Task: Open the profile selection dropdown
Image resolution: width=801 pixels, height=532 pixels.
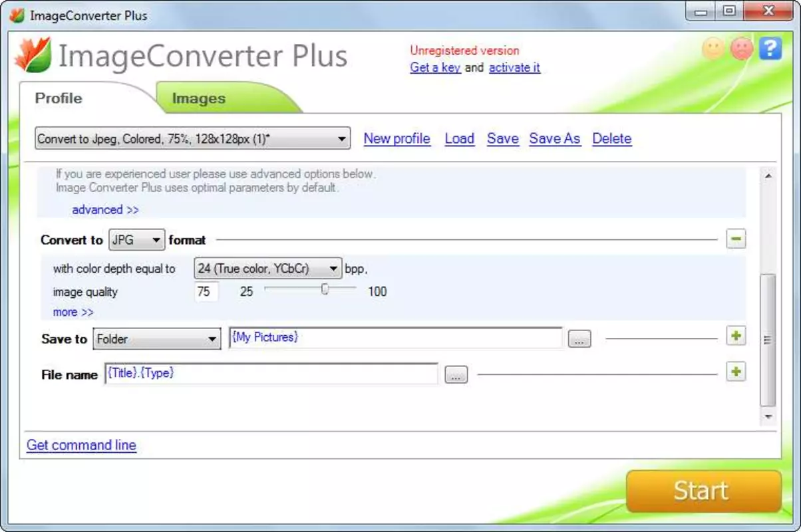Action: point(192,139)
